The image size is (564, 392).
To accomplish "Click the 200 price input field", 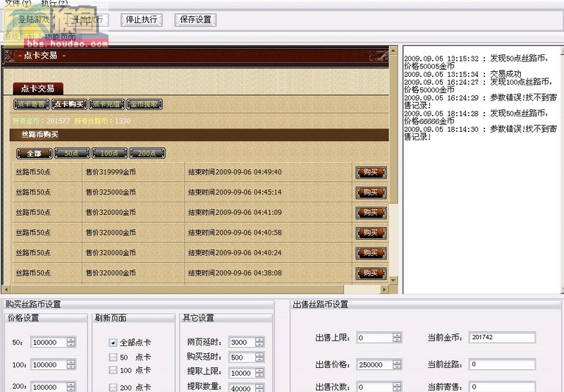I will pyautogui.click(x=49, y=387).
